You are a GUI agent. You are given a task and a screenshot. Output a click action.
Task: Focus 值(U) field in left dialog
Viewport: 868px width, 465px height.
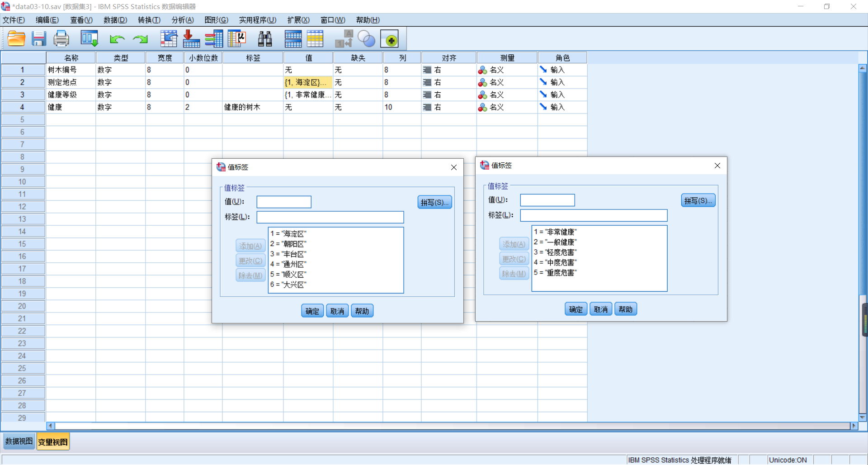[x=284, y=202]
